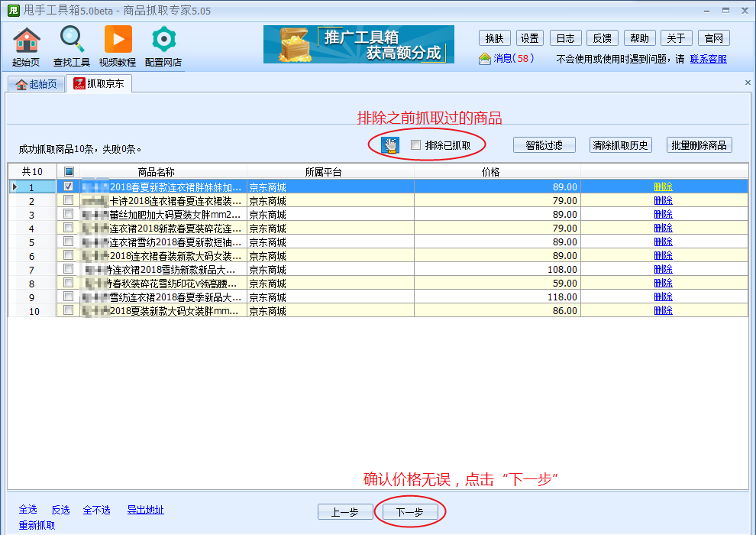This screenshot has width=756, height=535.
Task: Click the 关于 about button
Action: 676,38
